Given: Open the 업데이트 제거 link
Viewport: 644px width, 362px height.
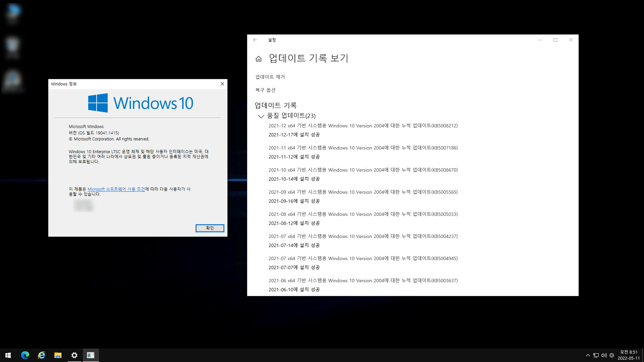Looking at the screenshot, I should 270,77.
